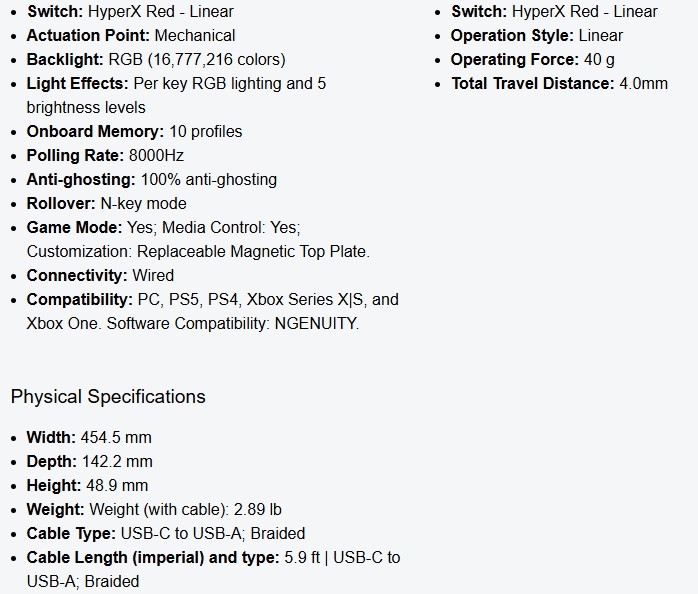This screenshot has width=698, height=594.
Task: Click the Polling Rate 8000Hz entry
Action: coord(105,155)
